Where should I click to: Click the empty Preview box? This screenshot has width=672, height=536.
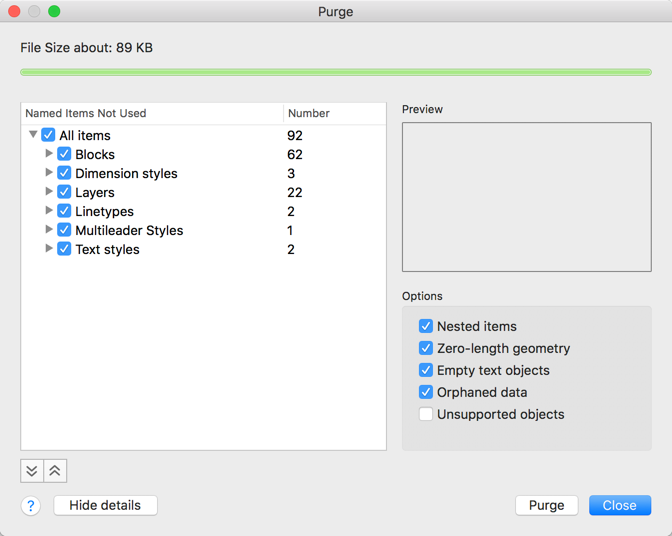[526, 197]
